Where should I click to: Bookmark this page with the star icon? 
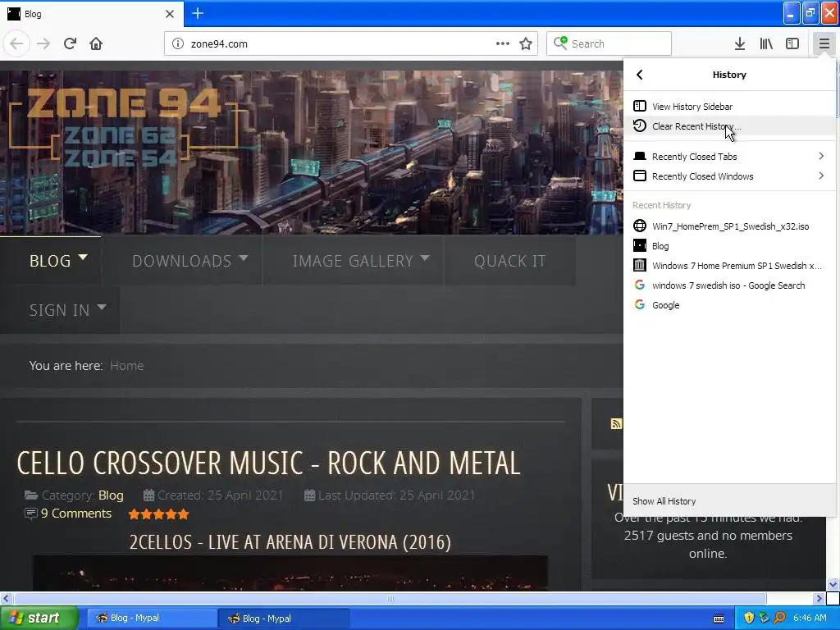tap(526, 43)
